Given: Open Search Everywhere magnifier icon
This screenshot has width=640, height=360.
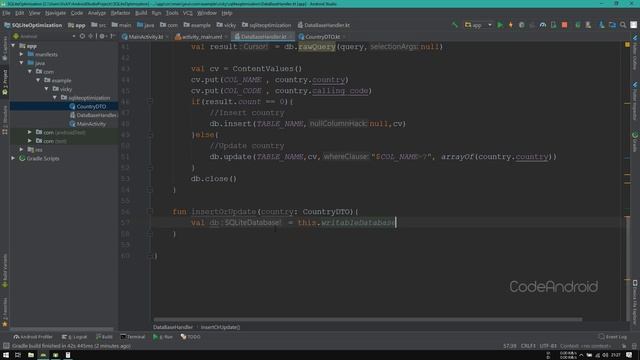Looking at the screenshot, I should pos(623,25).
